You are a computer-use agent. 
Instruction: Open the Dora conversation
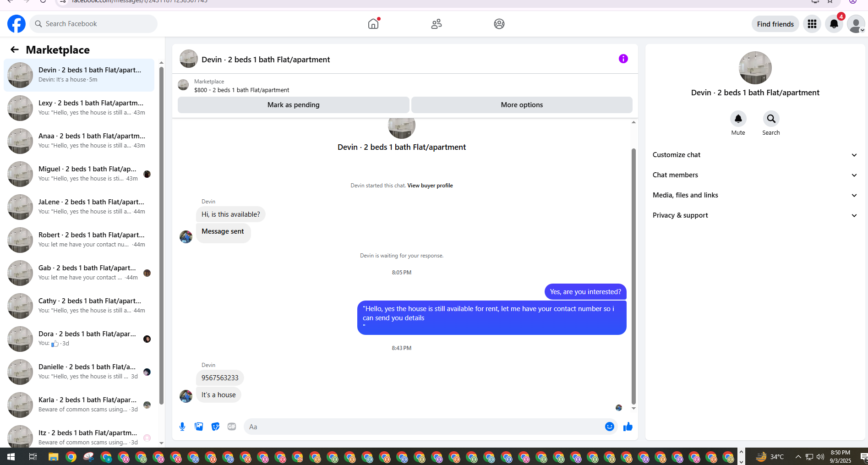[79, 339]
